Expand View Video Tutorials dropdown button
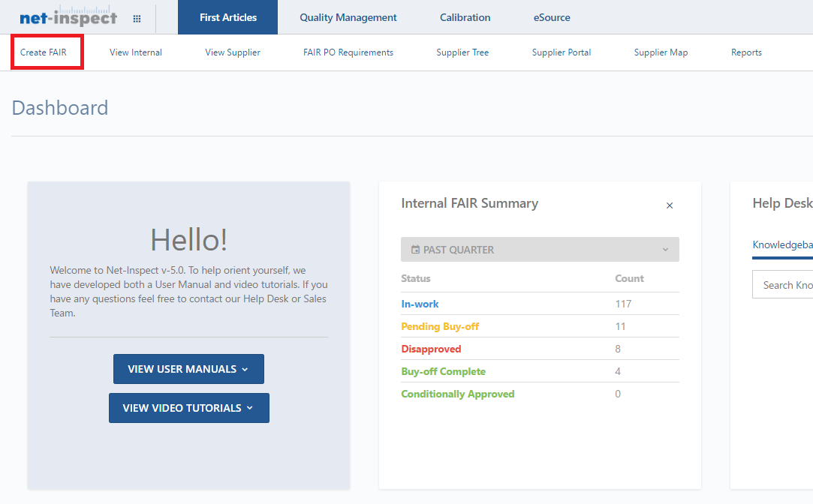Viewport: 813px width, 504px height. pyautogui.click(x=188, y=408)
